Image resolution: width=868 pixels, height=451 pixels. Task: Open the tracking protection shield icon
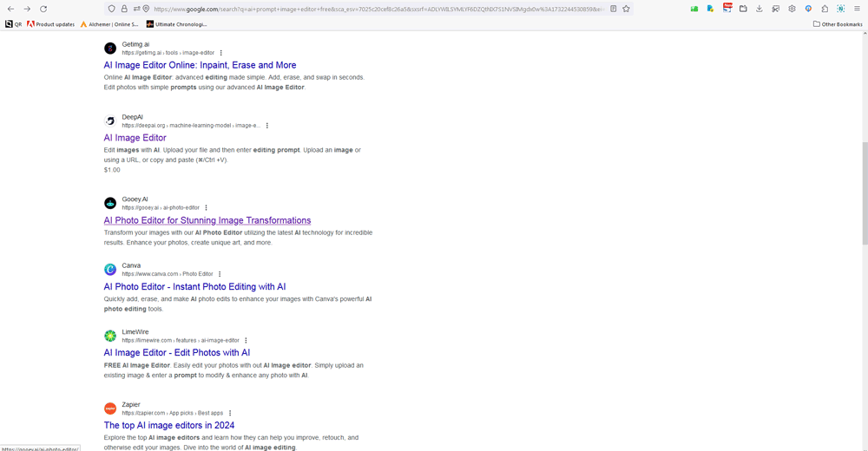(x=112, y=9)
